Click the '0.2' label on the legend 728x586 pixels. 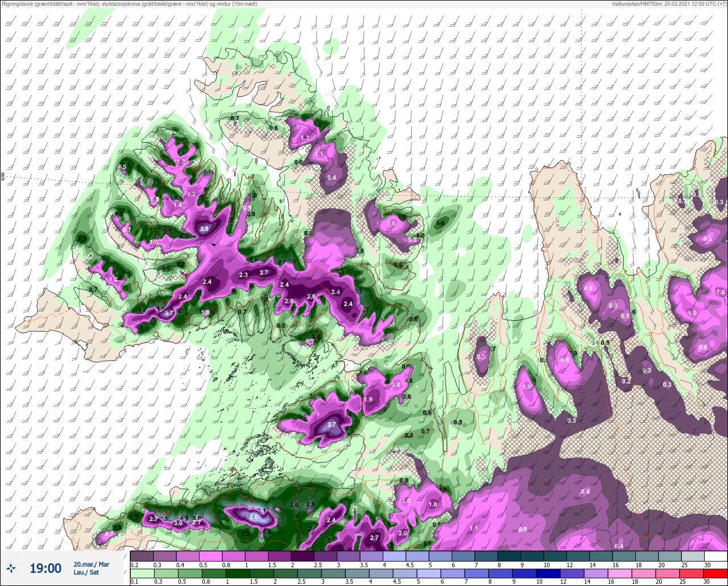click(134, 565)
